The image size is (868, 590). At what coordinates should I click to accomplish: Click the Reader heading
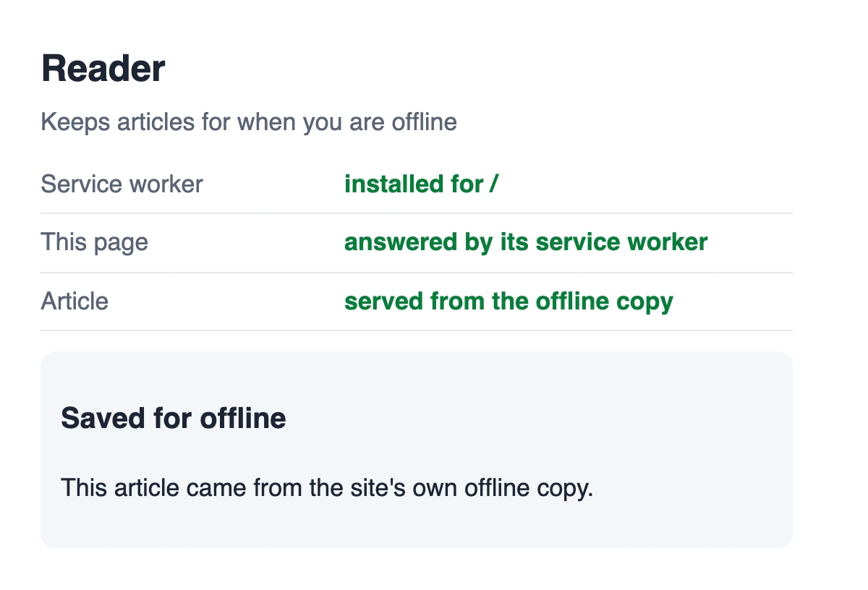coord(103,69)
